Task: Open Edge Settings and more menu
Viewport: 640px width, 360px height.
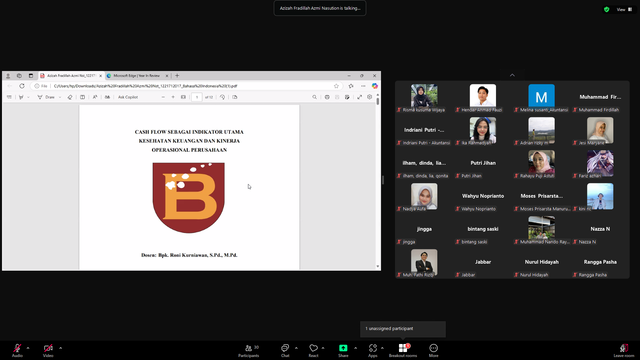Action: (363, 86)
